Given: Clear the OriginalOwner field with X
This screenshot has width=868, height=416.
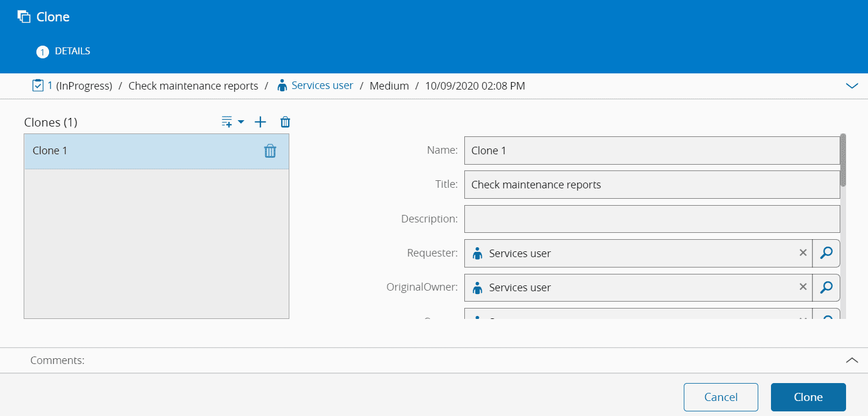Looking at the screenshot, I should [803, 287].
